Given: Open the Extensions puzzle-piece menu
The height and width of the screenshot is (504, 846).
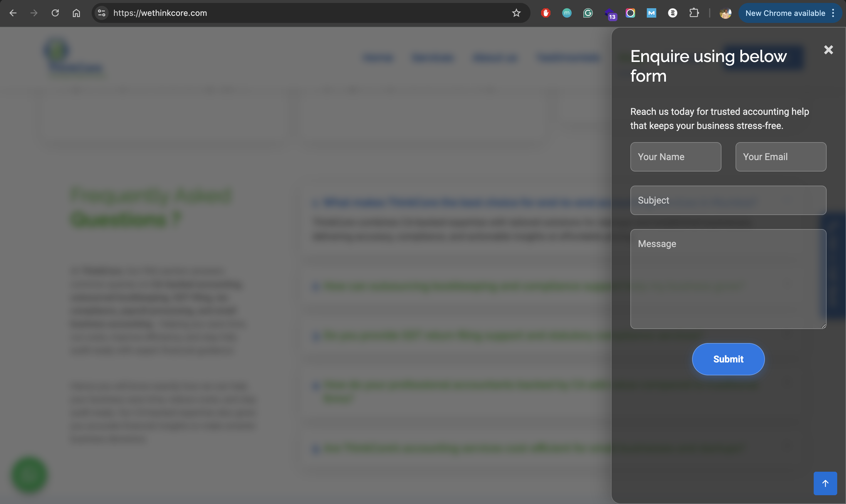Looking at the screenshot, I should point(694,13).
